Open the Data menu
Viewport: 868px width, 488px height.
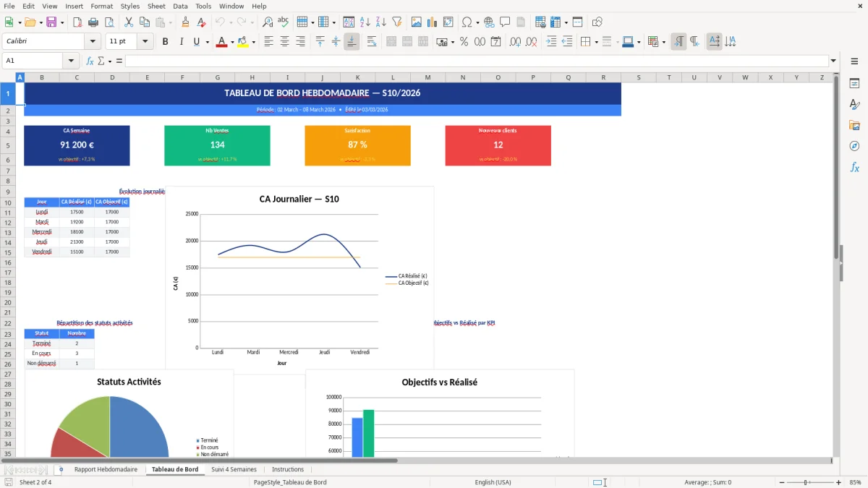[179, 6]
